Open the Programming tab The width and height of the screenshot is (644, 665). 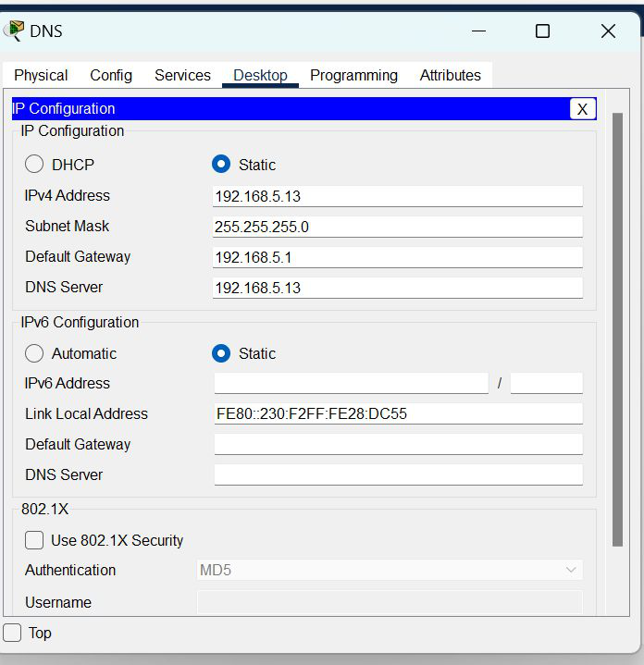coord(353,75)
